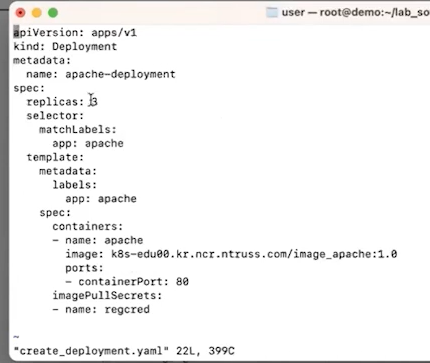This screenshot has height=363, width=430.
Task: Click the 'containerPort: 80' line
Action: (127, 282)
